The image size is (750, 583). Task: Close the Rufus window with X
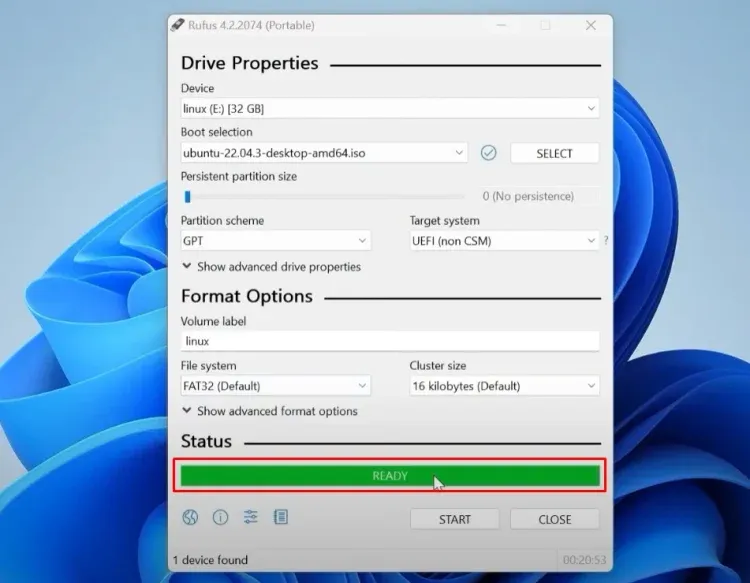[590, 25]
